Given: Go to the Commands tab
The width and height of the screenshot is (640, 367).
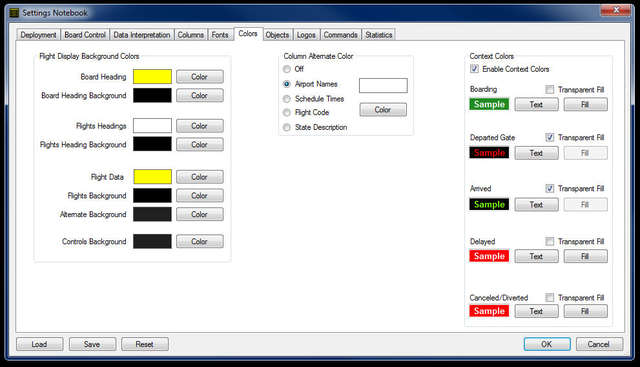Looking at the screenshot, I should [x=340, y=35].
